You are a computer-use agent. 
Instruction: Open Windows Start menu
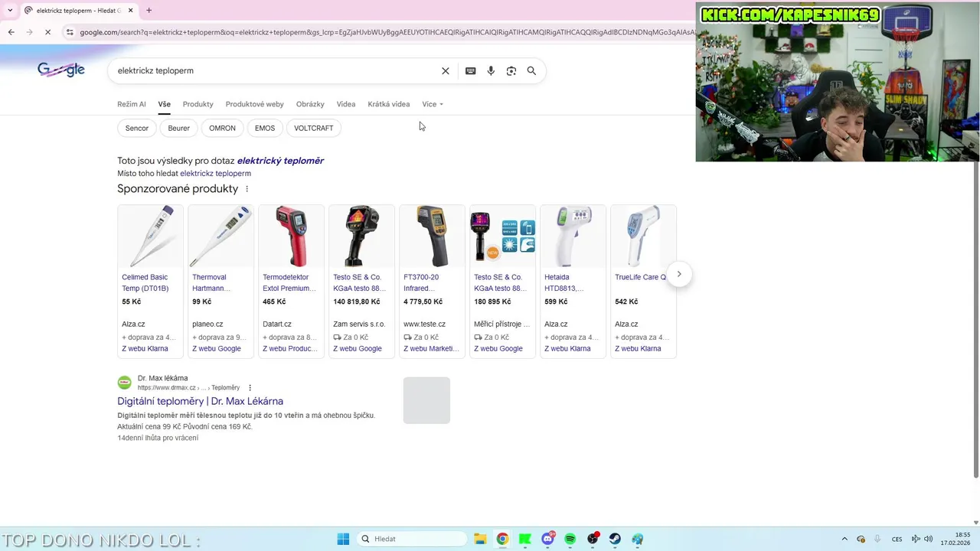343,539
